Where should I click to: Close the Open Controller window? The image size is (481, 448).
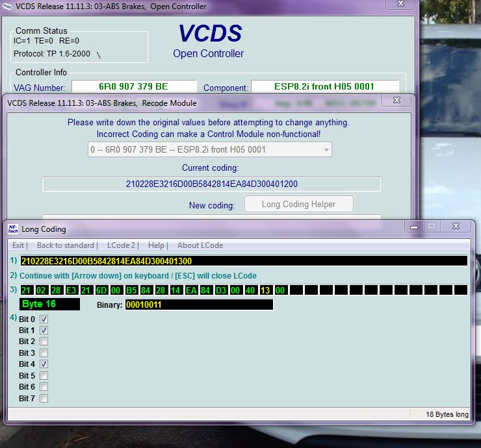pyautogui.click(x=400, y=4)
